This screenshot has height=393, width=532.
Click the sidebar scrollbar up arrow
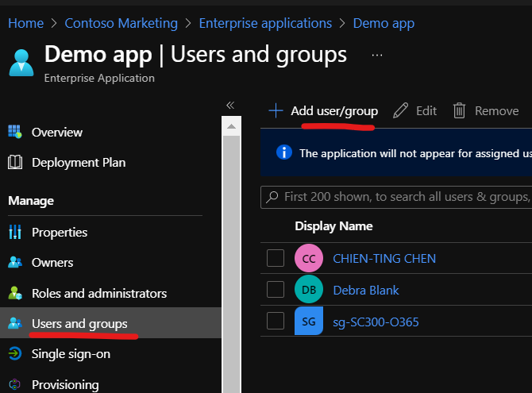(231, 126)
